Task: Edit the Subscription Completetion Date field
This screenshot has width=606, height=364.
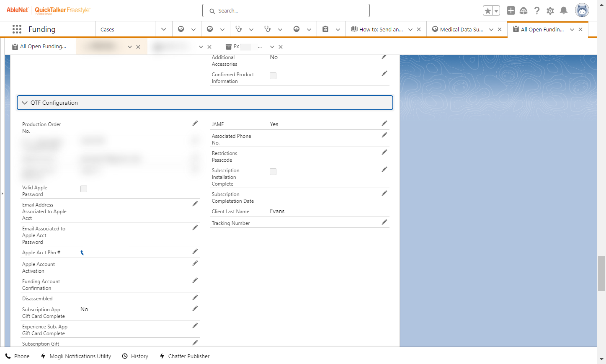Action: coord(384,194)
